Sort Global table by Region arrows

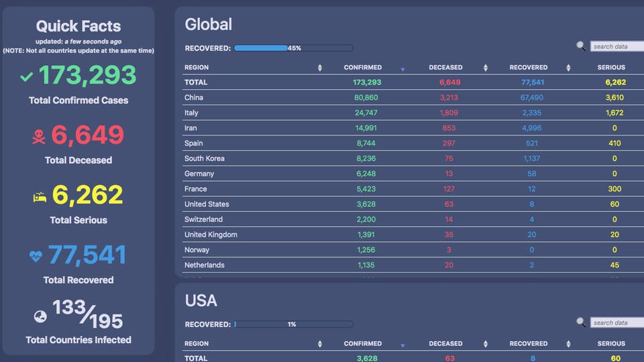[319, 68]
